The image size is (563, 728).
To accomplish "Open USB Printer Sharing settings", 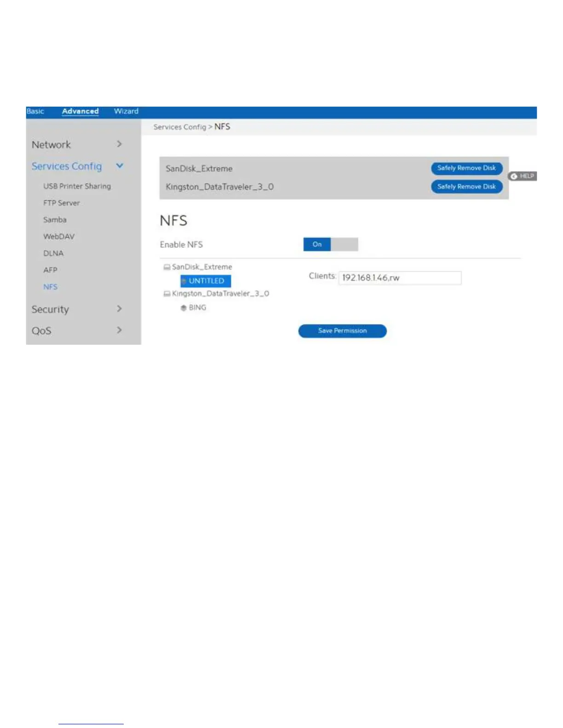I will coord(77,186).
